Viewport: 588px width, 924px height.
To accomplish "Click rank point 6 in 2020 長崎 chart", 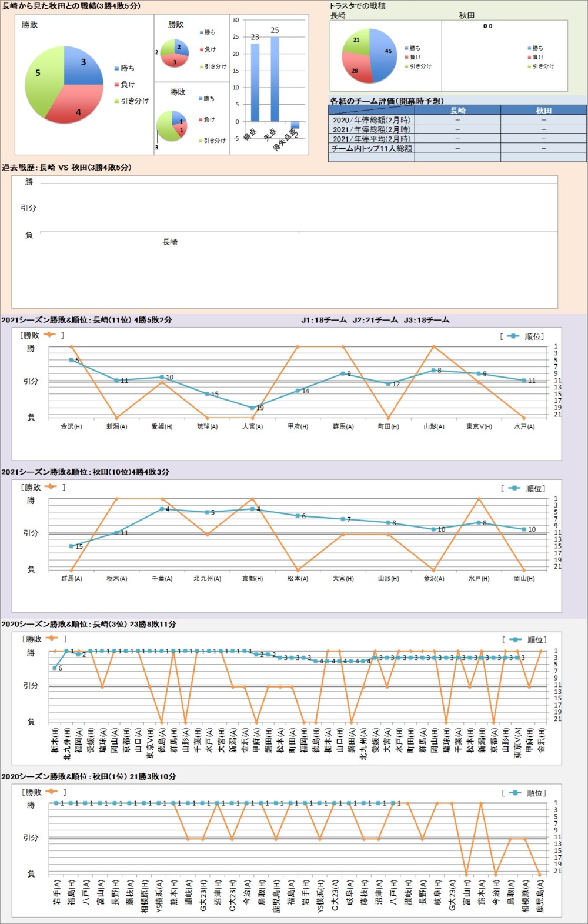I will (55, 668).
